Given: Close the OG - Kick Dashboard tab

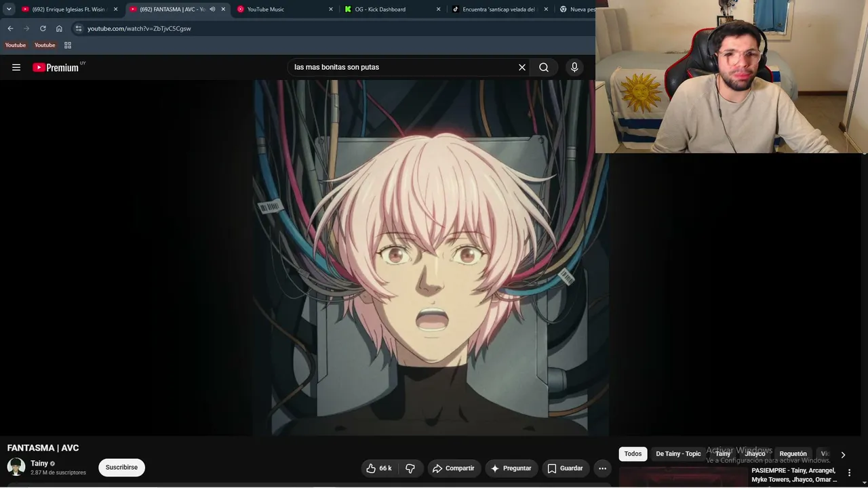Looking at the screenshot, I should click(x=438, y=9).
